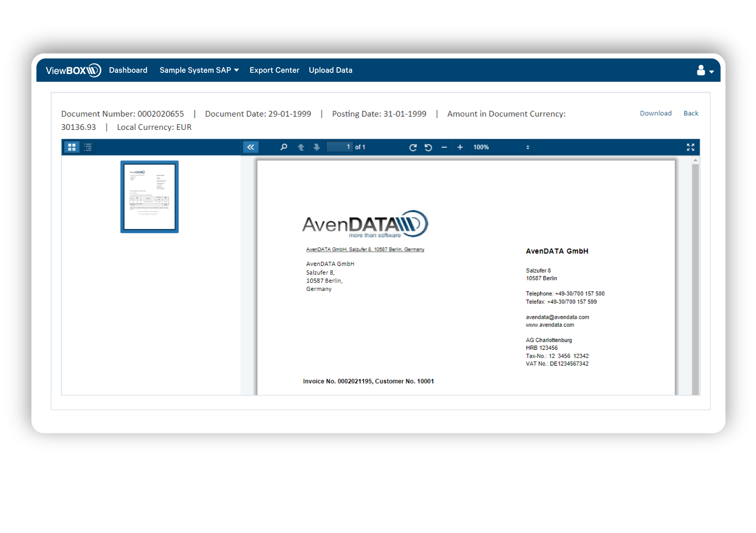Screen dimensions: 756x533
Task: Enter fullscreen presentation mode
Action: click(691, 147)
